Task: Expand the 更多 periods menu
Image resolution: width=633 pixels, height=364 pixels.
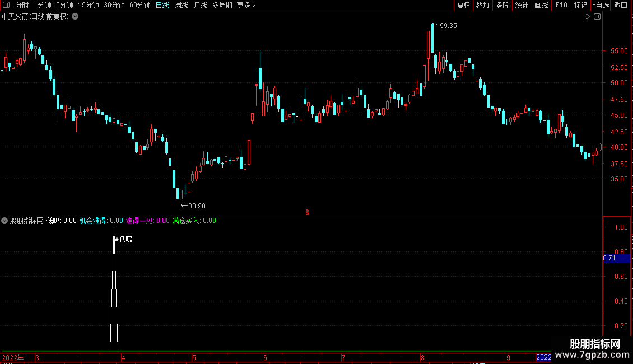Action: [x=246, y=5]
